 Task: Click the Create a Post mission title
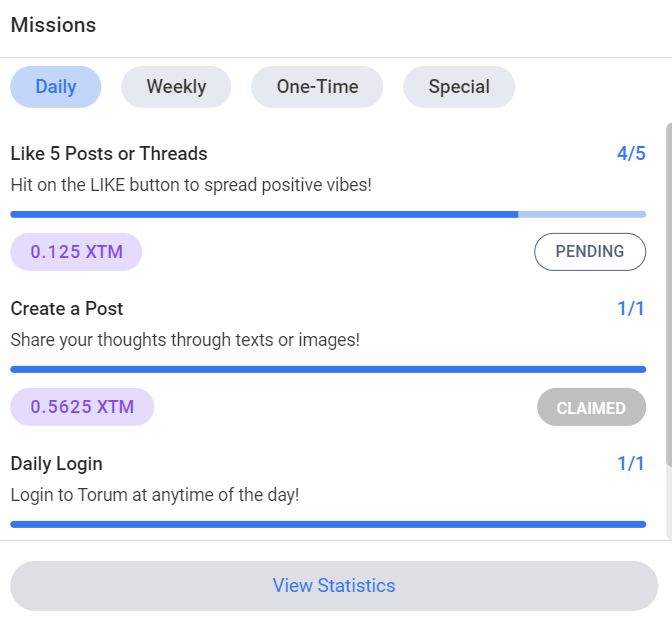pyautogui.click(x=67, y=309)
